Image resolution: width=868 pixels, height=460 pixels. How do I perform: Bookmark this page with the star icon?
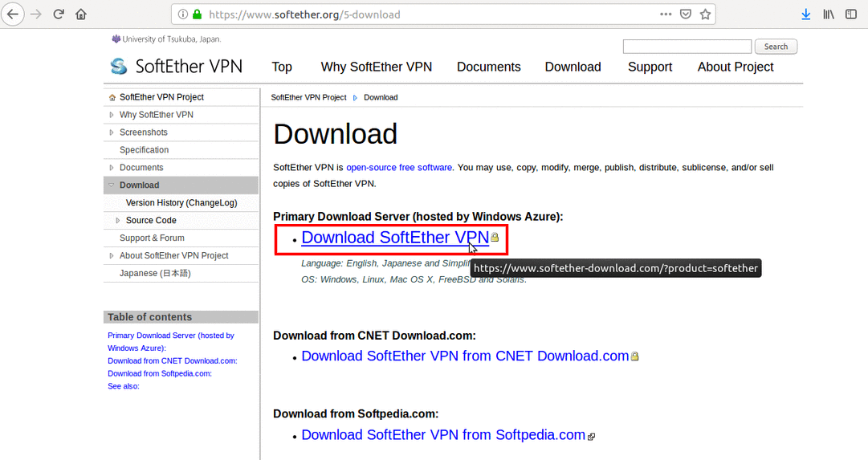coord(705,14)
